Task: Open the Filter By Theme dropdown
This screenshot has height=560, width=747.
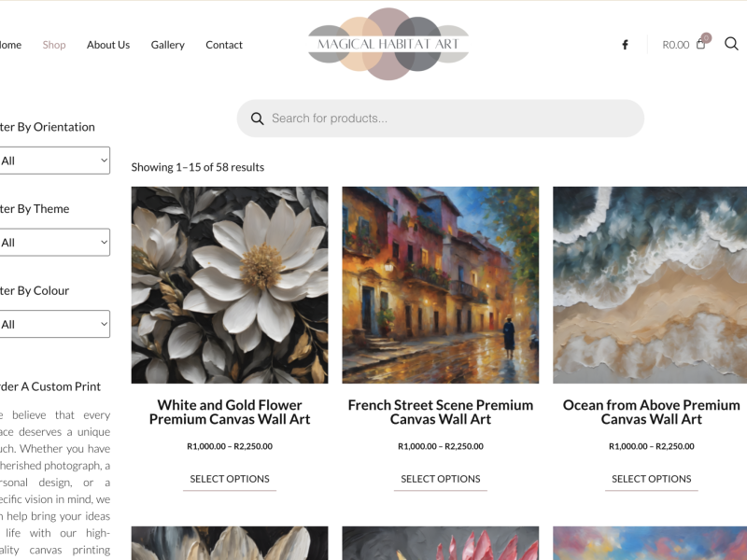Action: click(x=54, y=243)
